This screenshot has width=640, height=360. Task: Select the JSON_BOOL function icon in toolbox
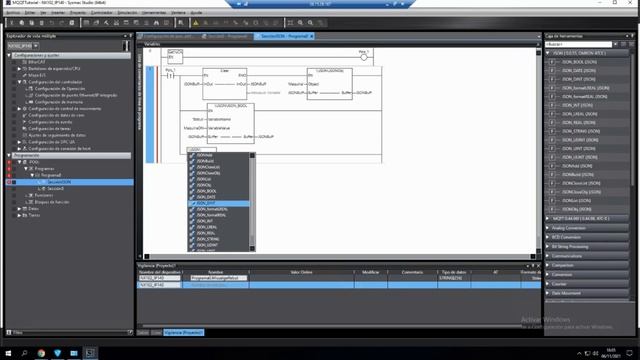[x=552, y=62]
